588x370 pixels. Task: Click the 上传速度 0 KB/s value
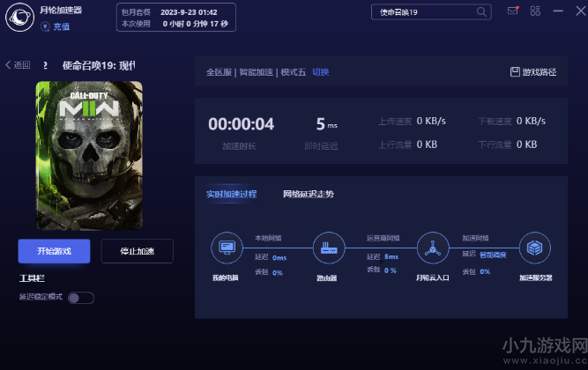[x=431, y=121]
